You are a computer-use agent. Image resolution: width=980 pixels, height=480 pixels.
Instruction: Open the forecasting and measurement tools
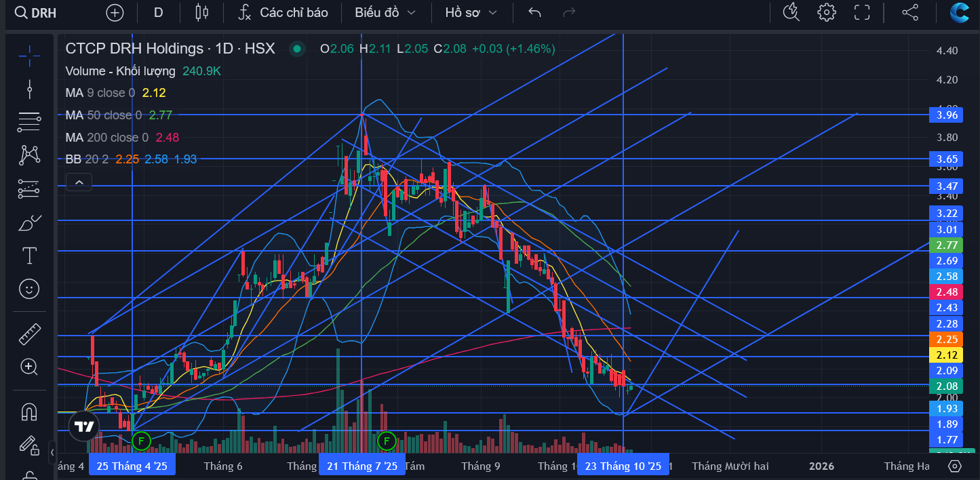(x=29, y=188)
